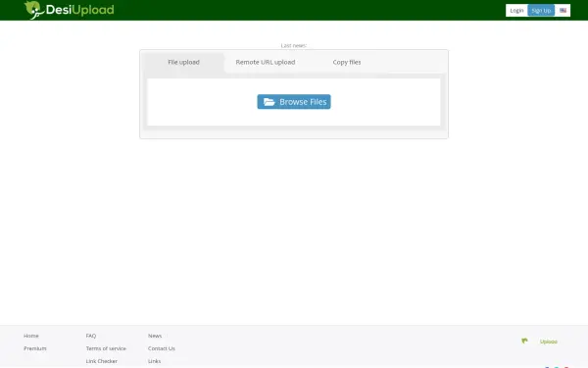588x368 pixels.
Task: Click the footer DesiUpload logo
Action: pyautogui.click(x=539, y=341)
